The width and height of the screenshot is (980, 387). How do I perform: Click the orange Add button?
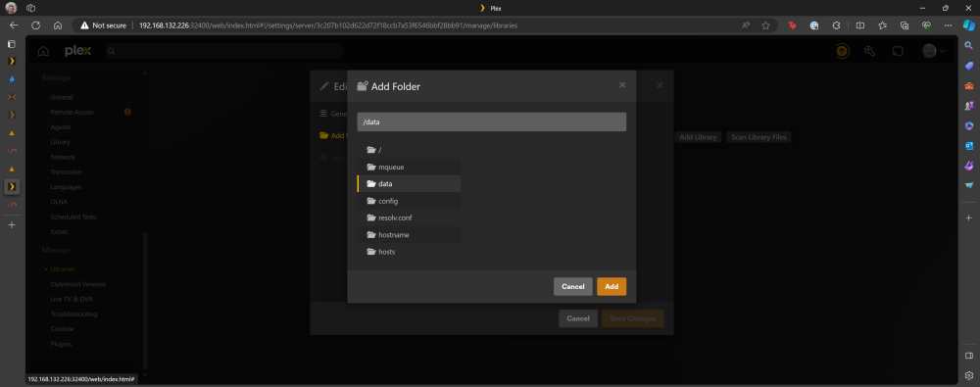click(612, 286)
